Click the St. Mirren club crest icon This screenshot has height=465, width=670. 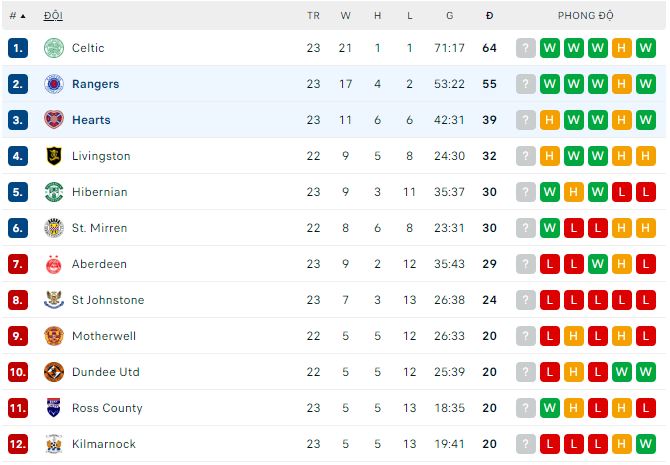[54, 228]
